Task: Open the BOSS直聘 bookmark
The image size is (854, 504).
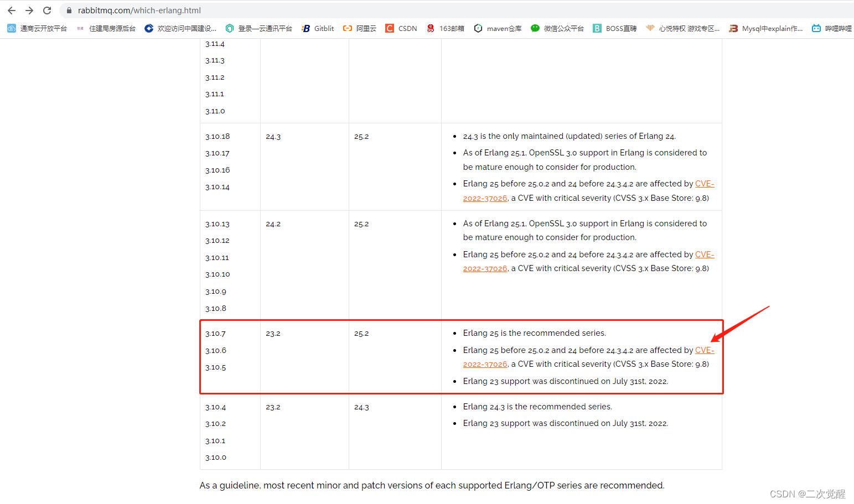Action: (x=615, y=28)
